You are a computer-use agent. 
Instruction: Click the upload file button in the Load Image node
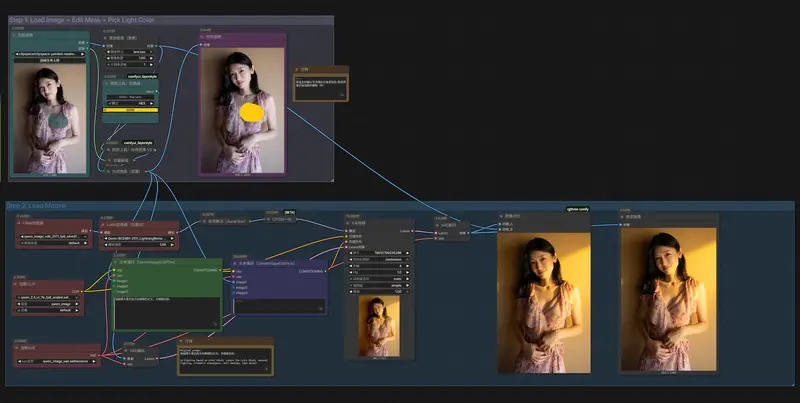[49, 60]
